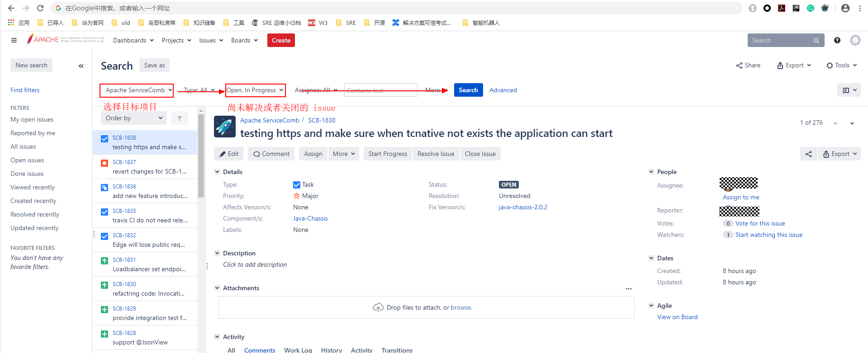This screenshot has height=353, width=868.
Task: Open Issues menu
Action: click(x=211, y=40)
